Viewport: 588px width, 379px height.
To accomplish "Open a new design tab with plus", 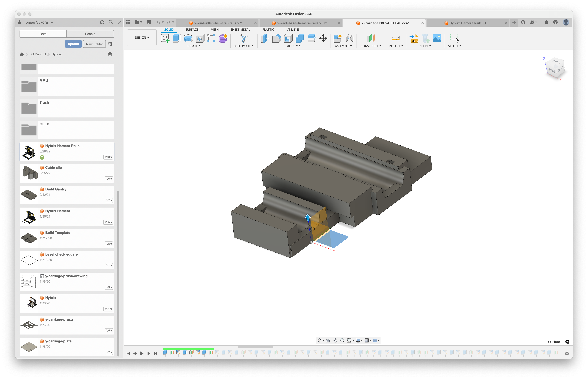I will pyautogui.click(x=514, y=23).
